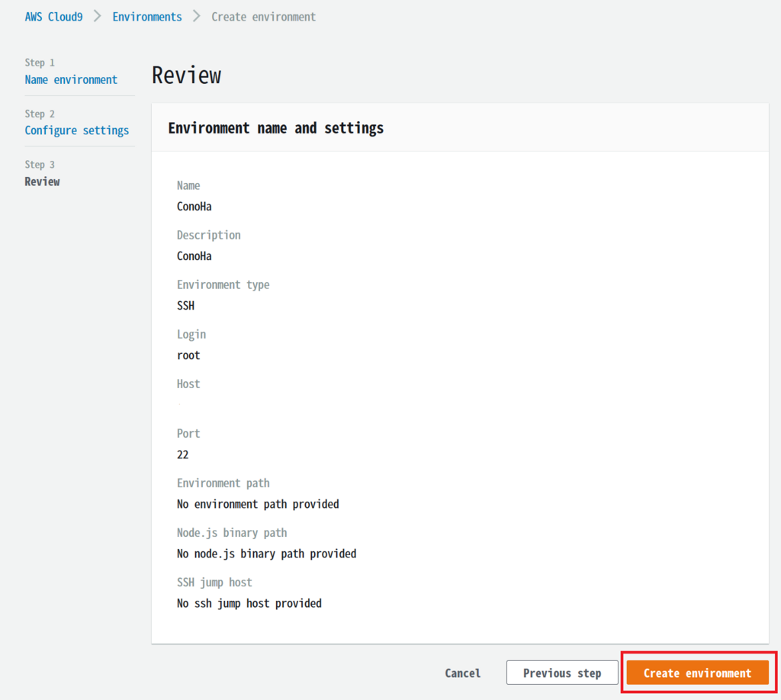Click the orange Create environment button

pos(697,673)
